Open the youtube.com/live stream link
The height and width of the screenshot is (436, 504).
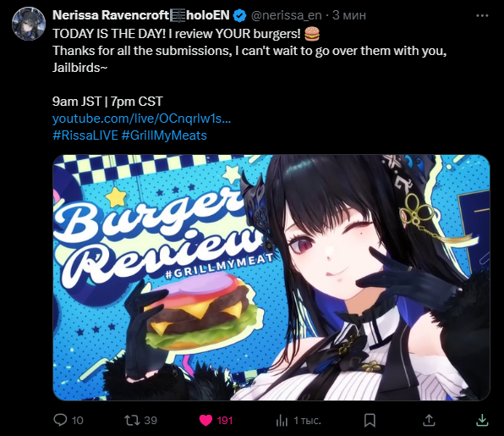tap(141, 119)
